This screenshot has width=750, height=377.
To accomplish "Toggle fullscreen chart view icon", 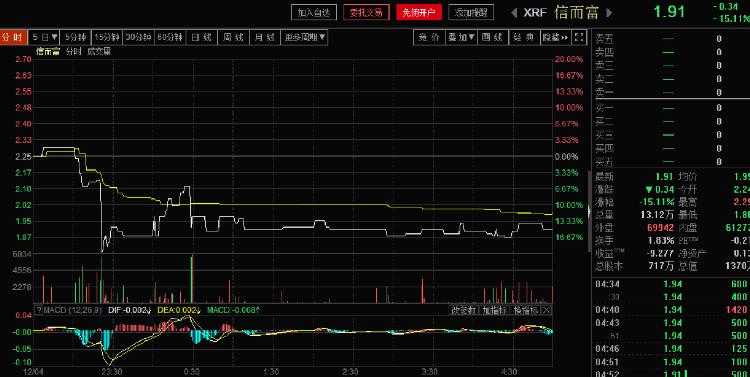I will [x=579, y=37].
